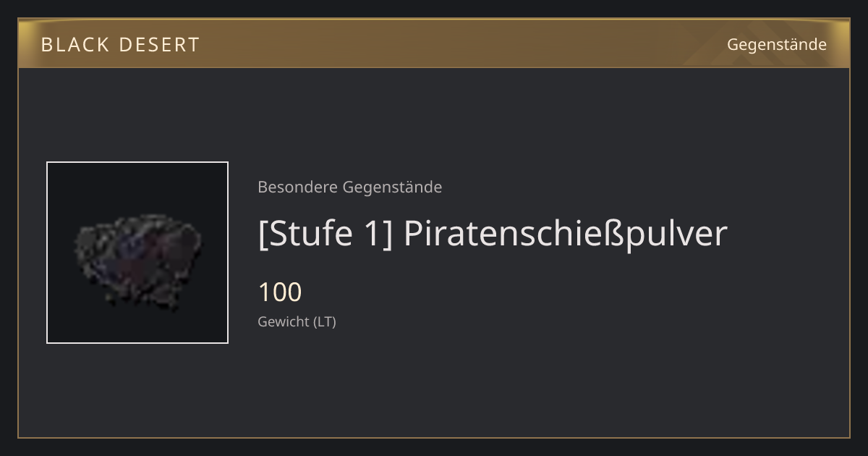868x456 pixels.
Task: Click the Piratenschießpulver word in the item title
Action: (x=565, y=234)
